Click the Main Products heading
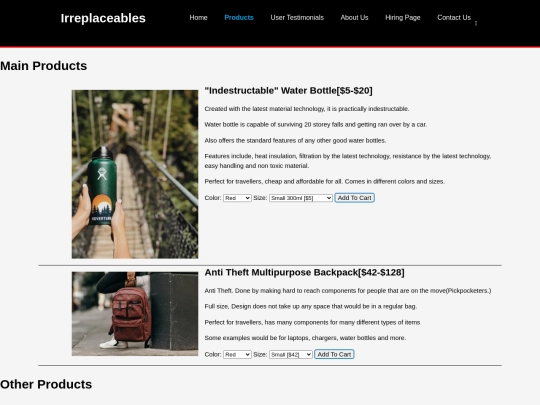Screen dimensions: 540x405 (44, 66)
